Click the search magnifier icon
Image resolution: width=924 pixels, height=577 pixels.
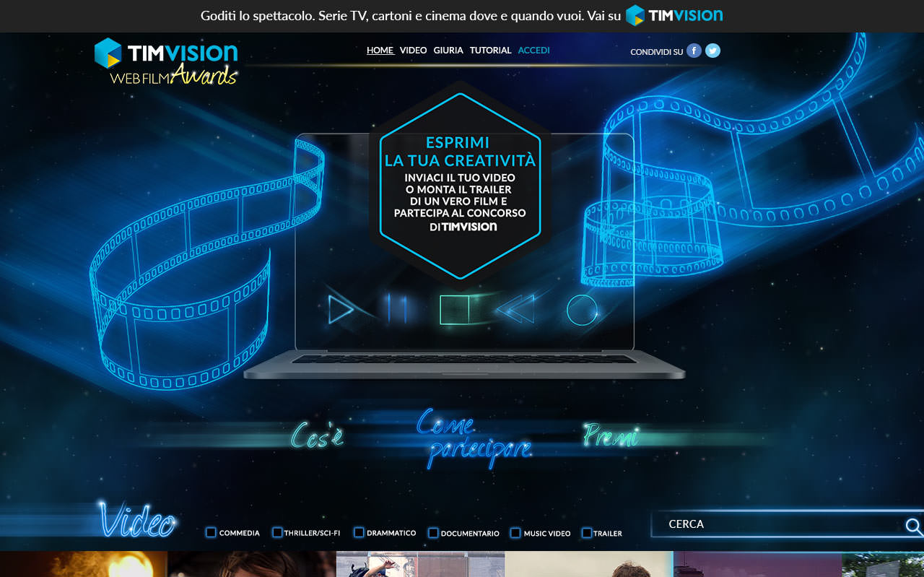coord(914,526)
